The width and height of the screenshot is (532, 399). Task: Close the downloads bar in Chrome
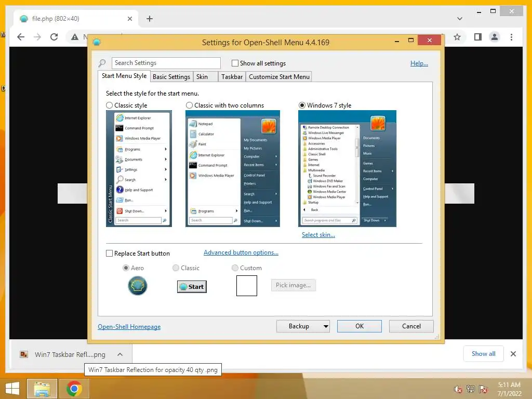pos(513,354)
